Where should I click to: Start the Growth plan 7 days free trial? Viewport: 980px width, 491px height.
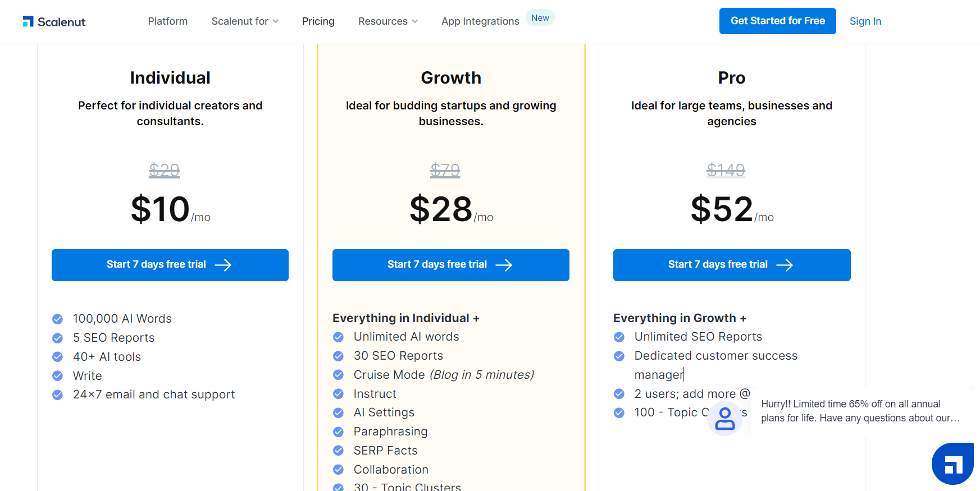(x=437, y=265)
